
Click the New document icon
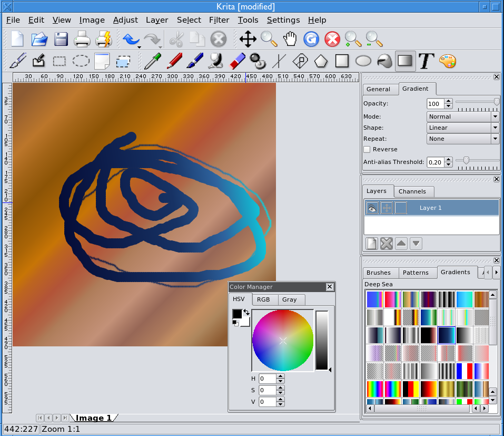coord(17,39)
